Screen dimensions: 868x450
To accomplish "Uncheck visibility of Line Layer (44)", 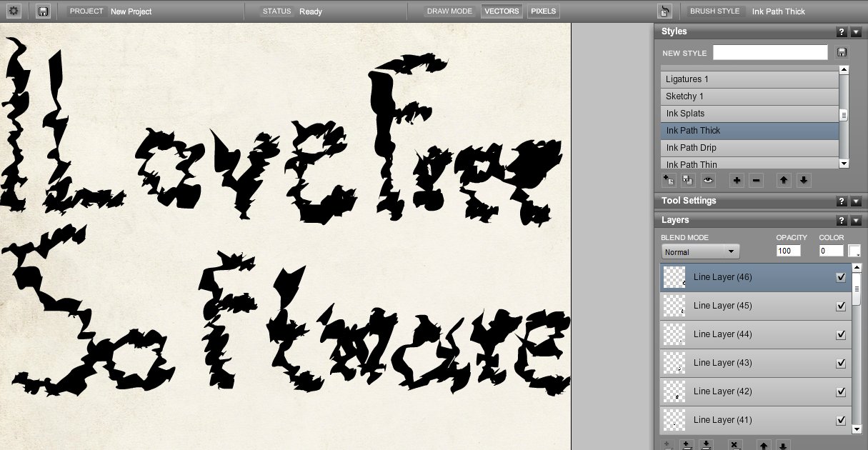I will [x=841, y=334].
